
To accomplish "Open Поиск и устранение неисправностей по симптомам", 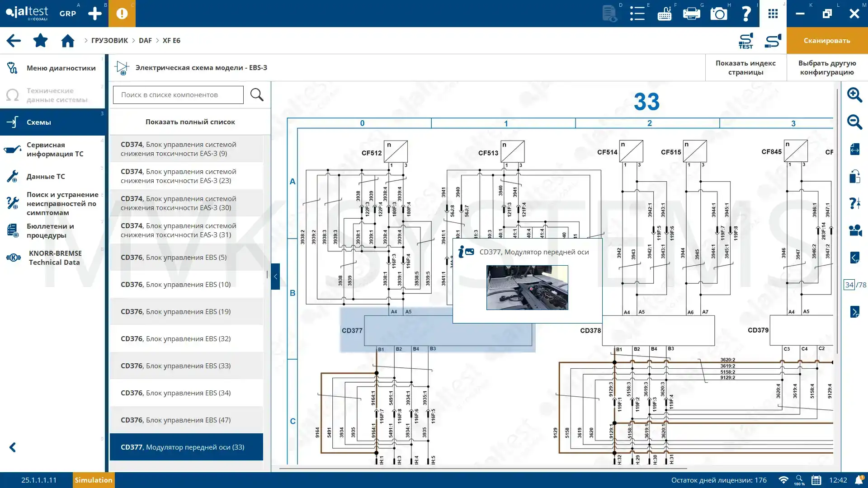I will [52, 203].
